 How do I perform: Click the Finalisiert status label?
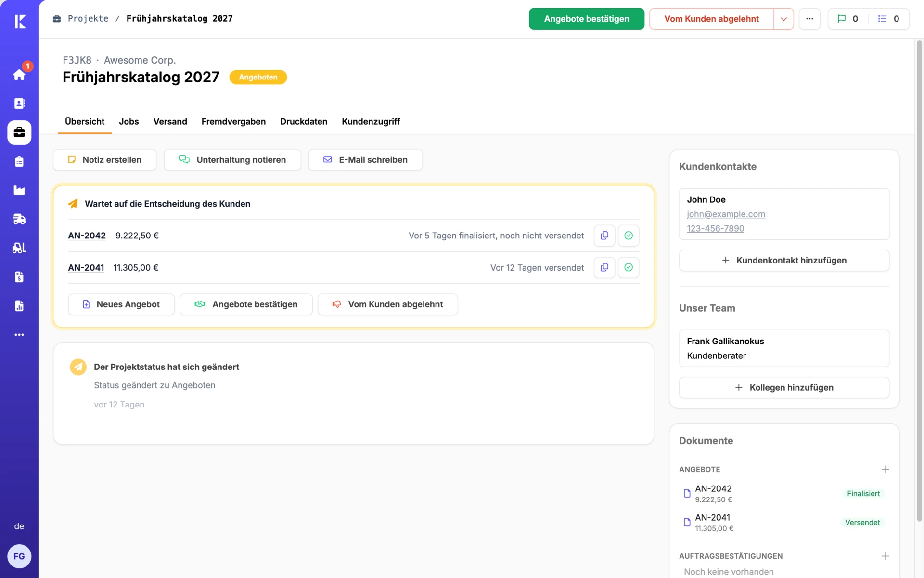pyautogui.click(x=863, y=494)
